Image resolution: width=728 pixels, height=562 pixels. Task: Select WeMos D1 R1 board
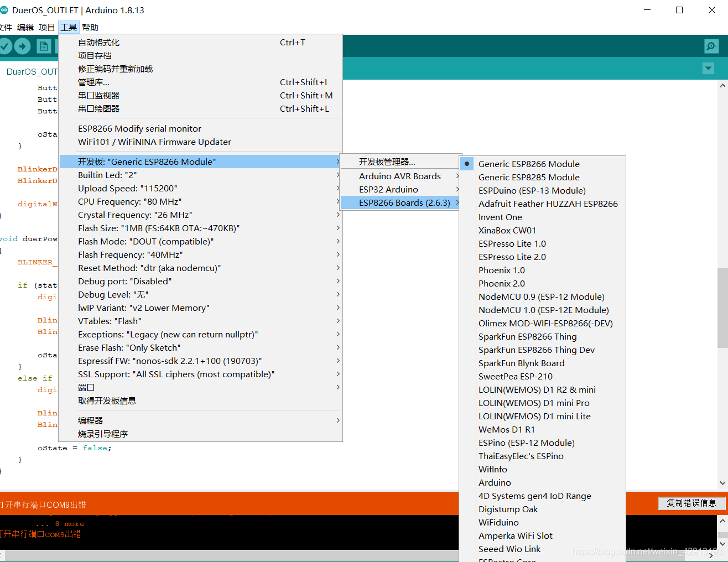pos(543,429)
